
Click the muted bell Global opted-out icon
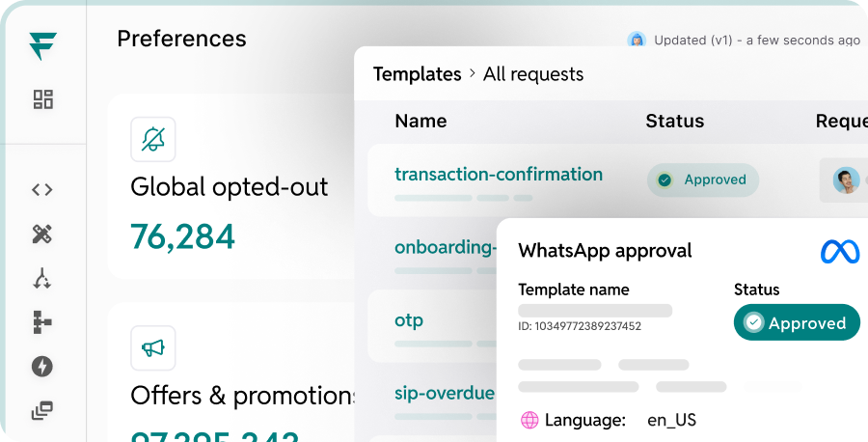[153, 139]
